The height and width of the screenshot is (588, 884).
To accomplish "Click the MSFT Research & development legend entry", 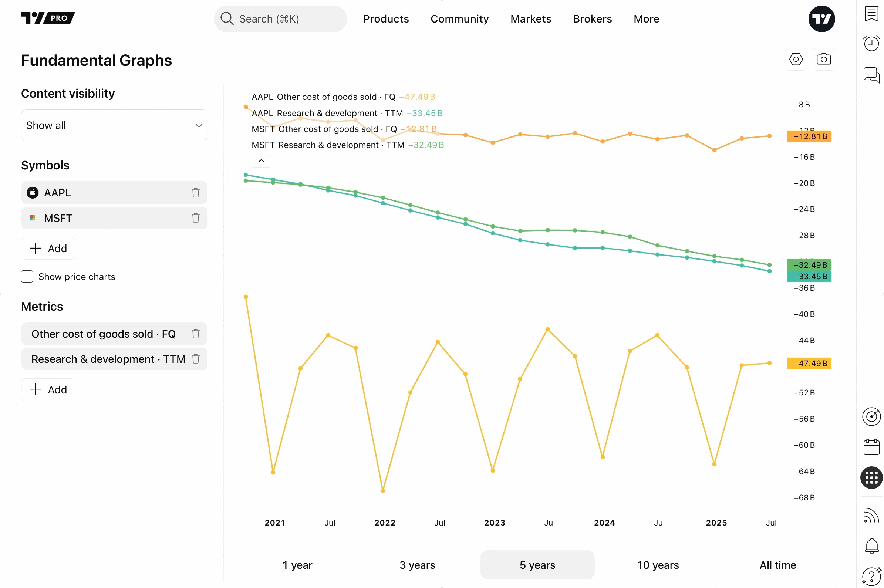I will pos(348,145).
